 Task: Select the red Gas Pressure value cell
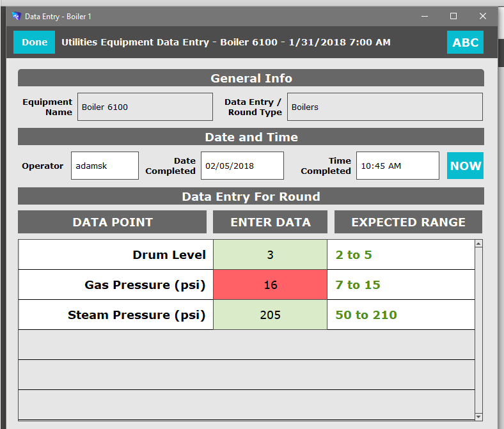271,285
